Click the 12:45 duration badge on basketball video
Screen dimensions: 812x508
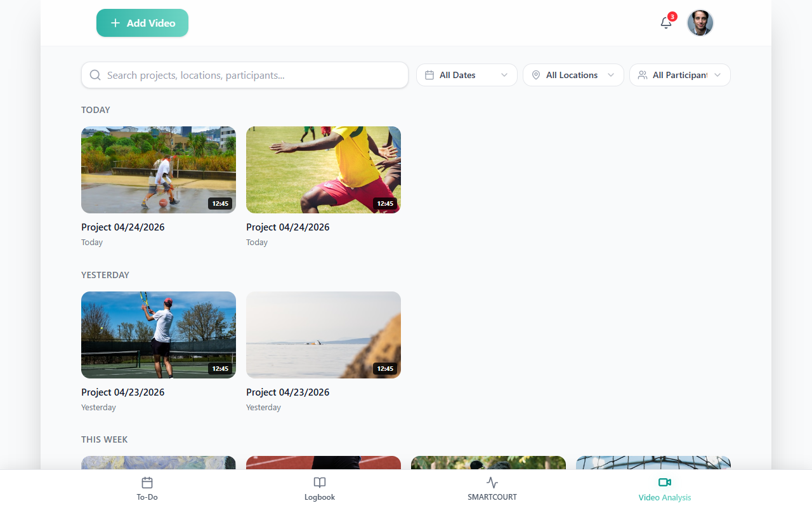point(220,204)
